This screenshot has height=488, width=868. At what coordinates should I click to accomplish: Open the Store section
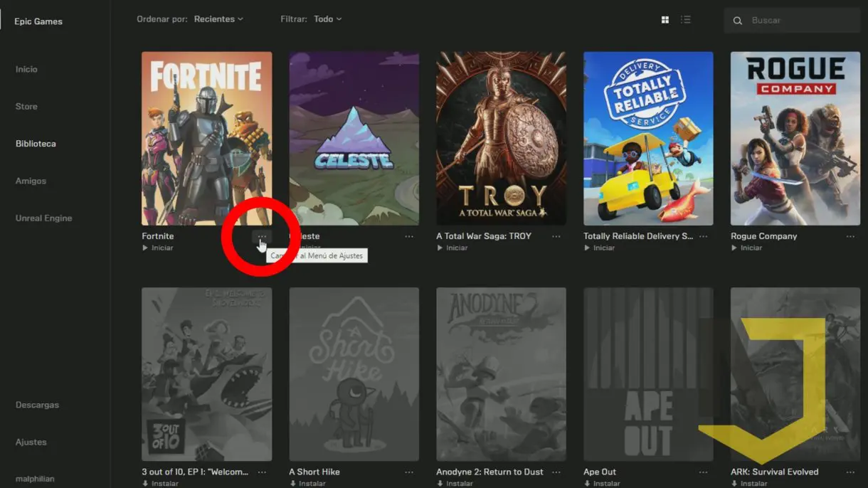point(26,107)
